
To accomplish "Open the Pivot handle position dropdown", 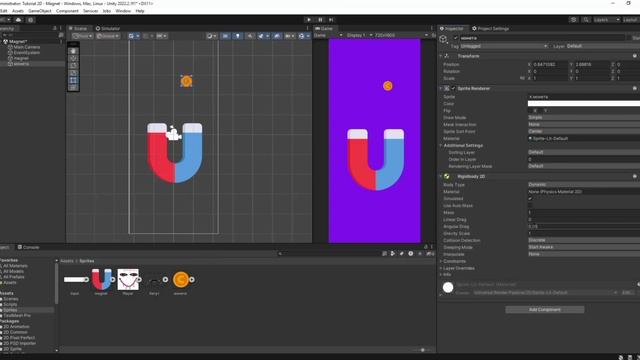I will pyautogui.click(x=82, y=36).
